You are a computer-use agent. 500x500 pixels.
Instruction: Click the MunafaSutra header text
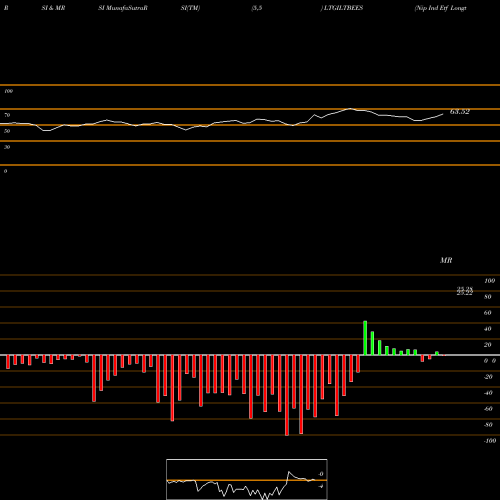click(x=123, y=8)
